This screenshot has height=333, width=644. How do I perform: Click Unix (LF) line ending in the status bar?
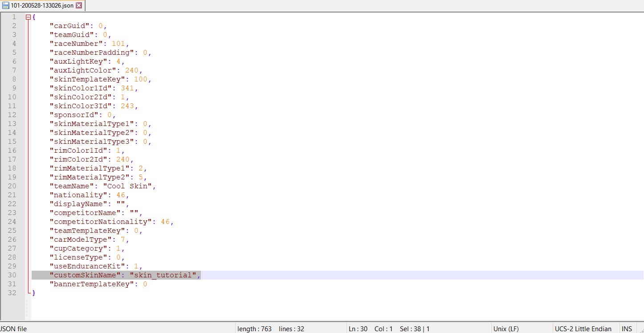(x=505, y=329)
